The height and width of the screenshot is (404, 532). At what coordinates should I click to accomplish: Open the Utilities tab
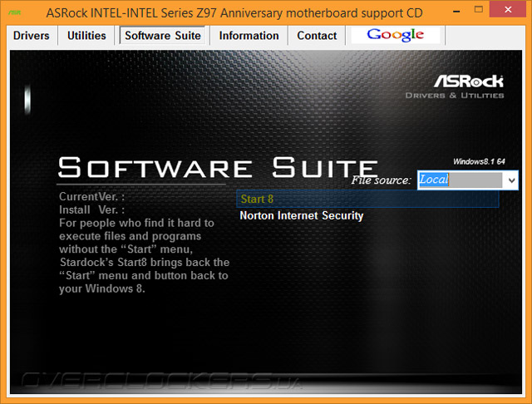tap(86, 35)
